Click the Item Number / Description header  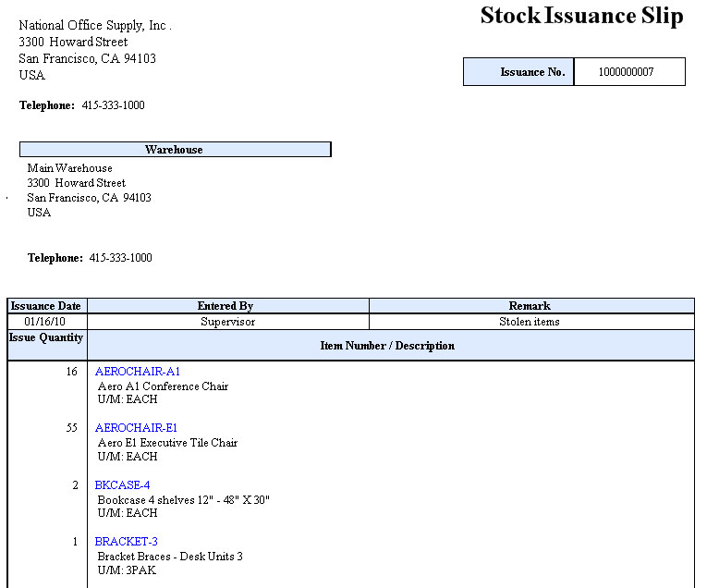point(388,346)
